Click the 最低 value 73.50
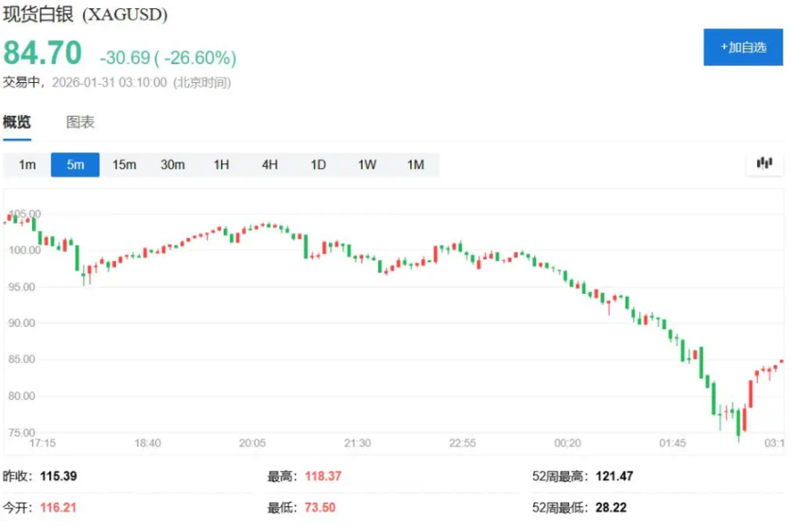 click(x=320, y=507)
